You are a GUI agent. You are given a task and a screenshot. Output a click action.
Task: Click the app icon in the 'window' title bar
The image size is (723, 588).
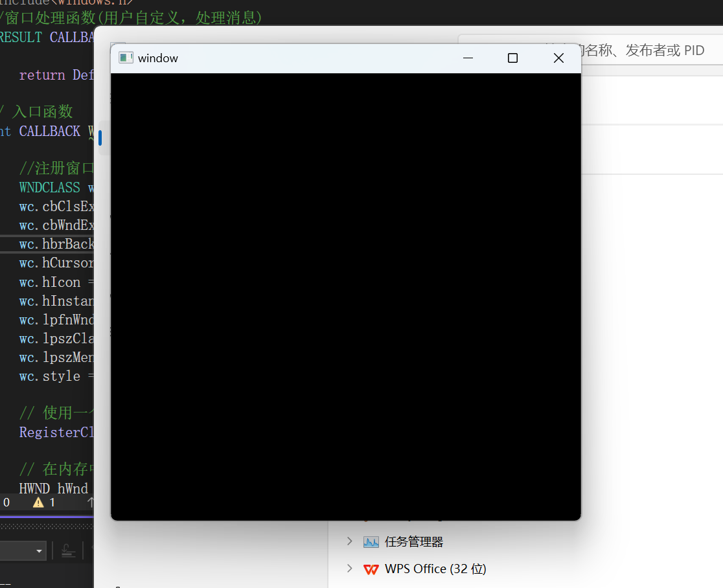click(126, 58)
